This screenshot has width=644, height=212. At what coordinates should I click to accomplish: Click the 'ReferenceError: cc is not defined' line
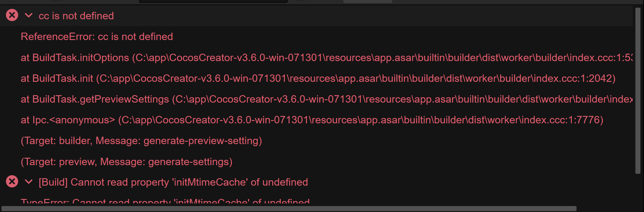pyautogui.click(x=97, y=37)
